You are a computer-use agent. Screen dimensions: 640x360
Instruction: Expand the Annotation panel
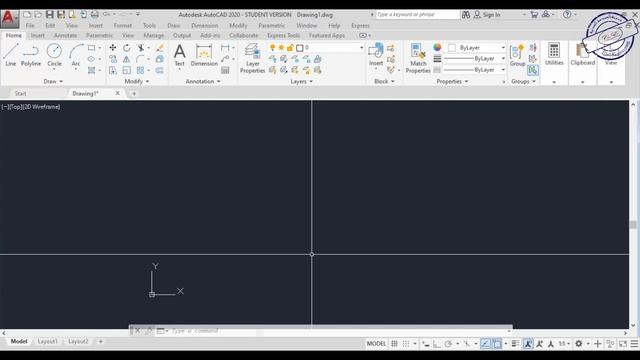[203, 82]
